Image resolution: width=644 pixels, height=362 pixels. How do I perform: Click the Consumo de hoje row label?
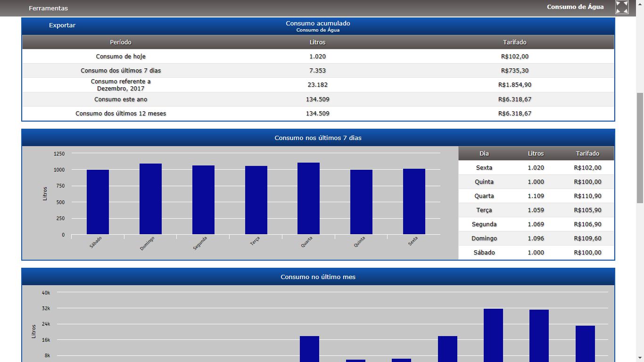(121, 57)
